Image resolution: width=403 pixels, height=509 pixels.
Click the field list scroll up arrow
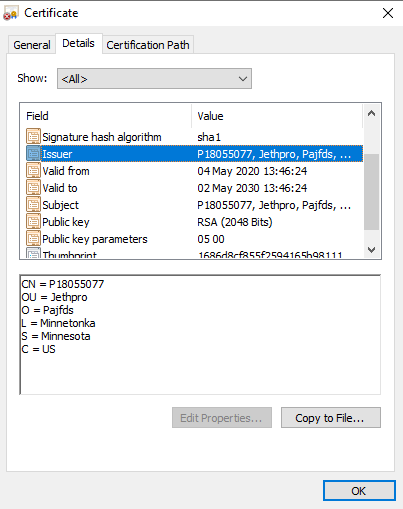[x=371, y=113]
